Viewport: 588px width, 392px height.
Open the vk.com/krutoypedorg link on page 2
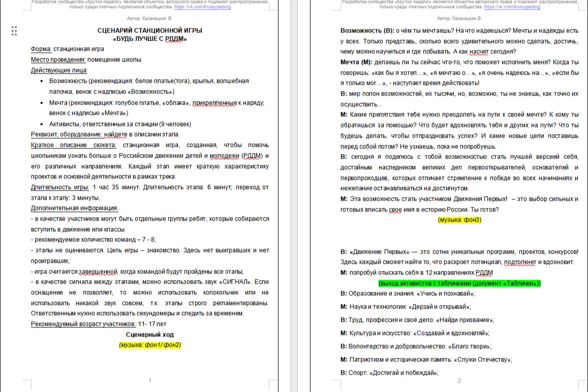tap(512, 7)
